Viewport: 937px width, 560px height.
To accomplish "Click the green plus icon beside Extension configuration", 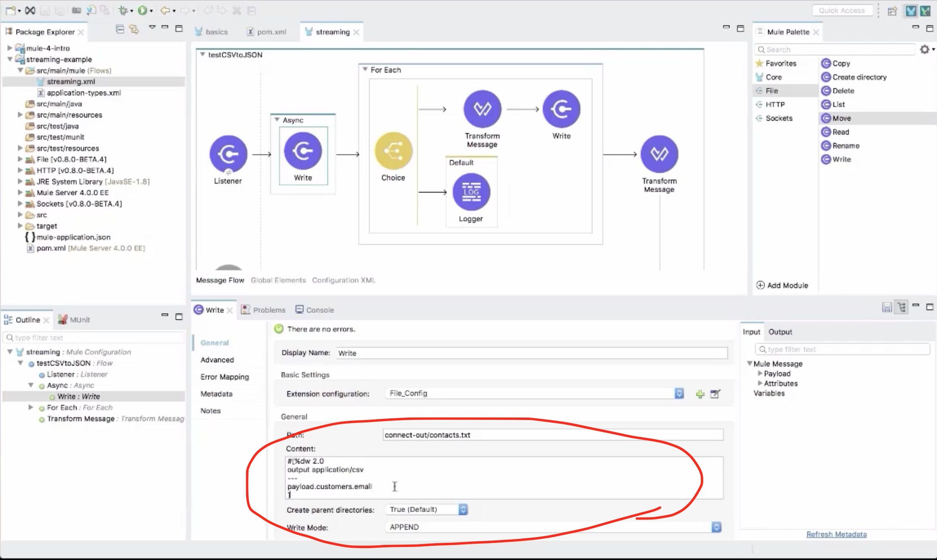I will (x=700, y=394).
